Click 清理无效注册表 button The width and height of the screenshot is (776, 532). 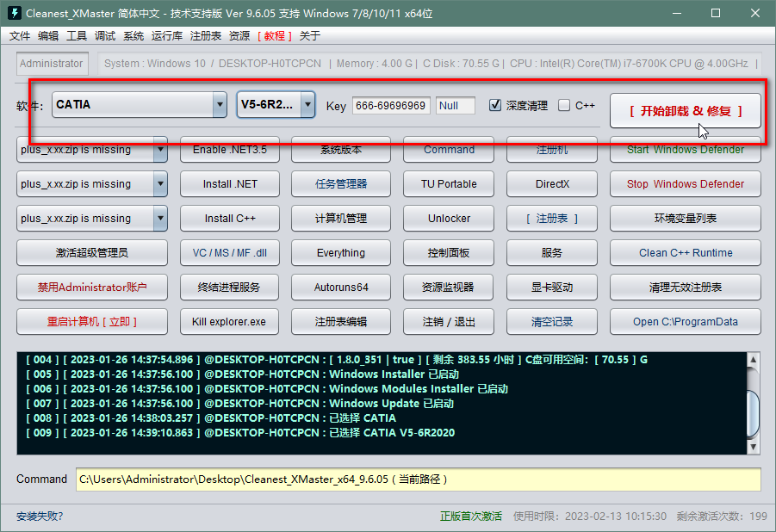(686, 287)
